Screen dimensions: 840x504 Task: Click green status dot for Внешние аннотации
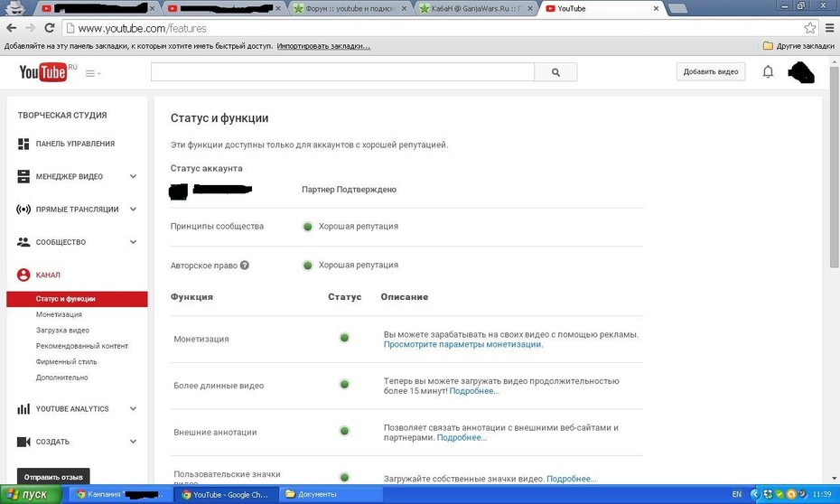(344, 431)
